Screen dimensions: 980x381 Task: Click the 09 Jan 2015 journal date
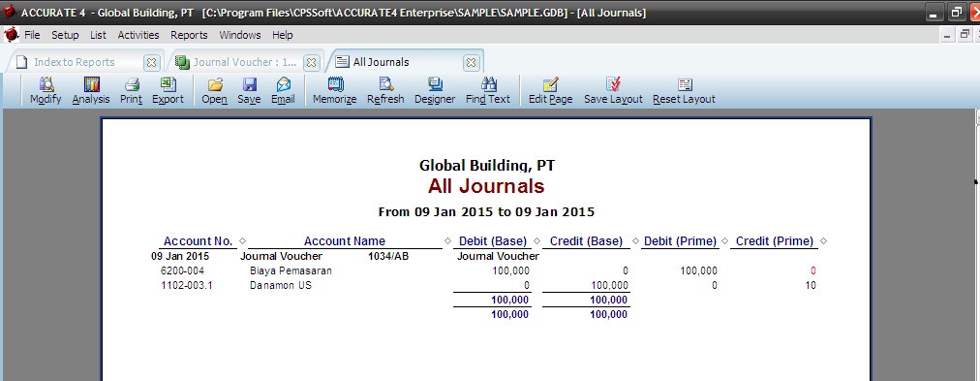[180, 256]
